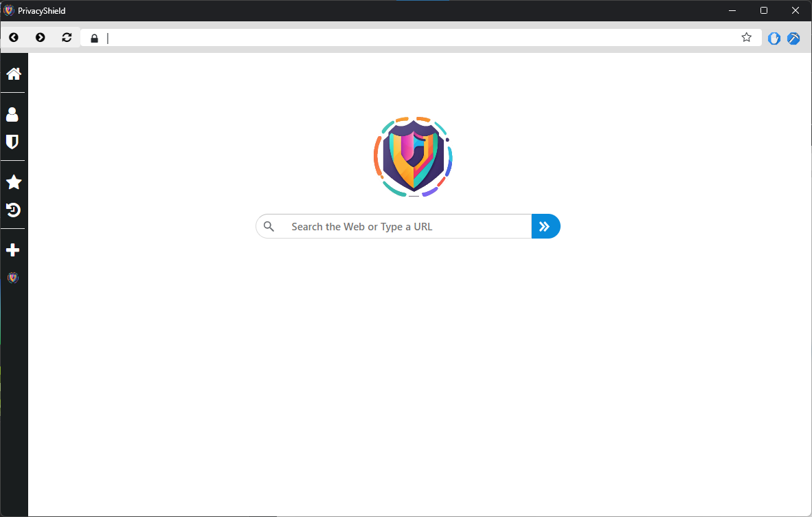Submit search with blue double-arrow button
This screenshot has width=812, height=517.
click(545, 226)
